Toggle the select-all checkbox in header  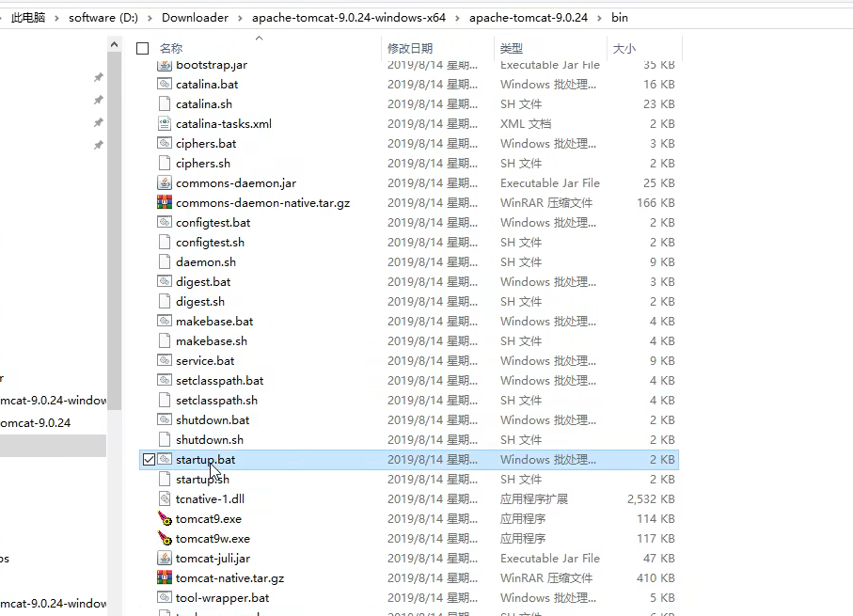coord(143,48)
